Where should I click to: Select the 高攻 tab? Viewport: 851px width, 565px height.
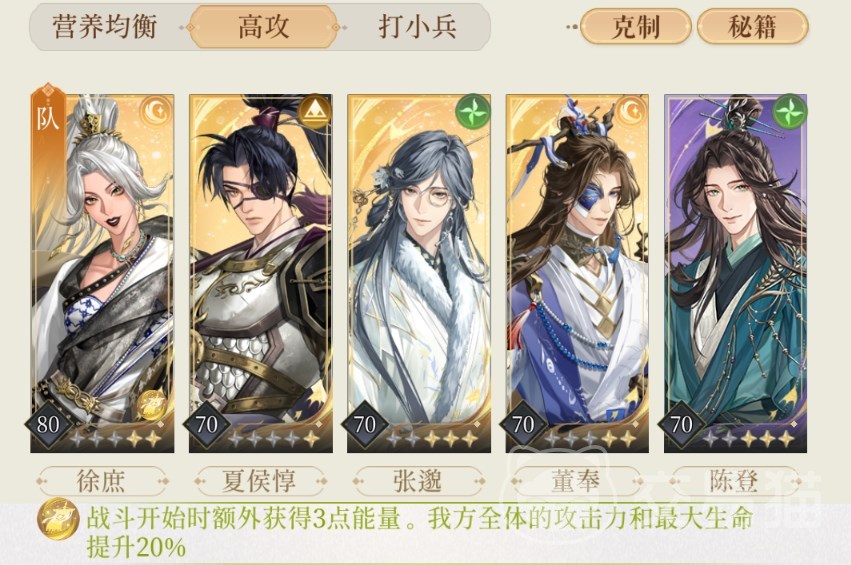tap(263, 27)
